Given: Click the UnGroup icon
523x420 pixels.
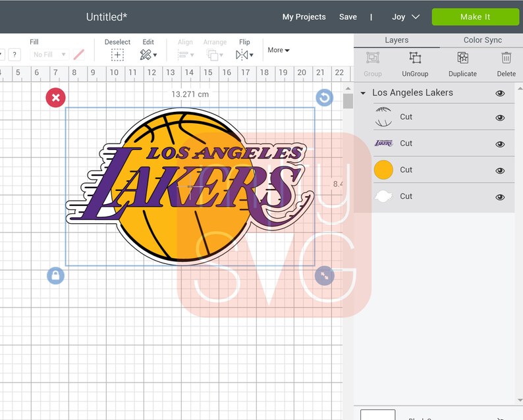Looking at the screenshot, I should pos(415,58).
